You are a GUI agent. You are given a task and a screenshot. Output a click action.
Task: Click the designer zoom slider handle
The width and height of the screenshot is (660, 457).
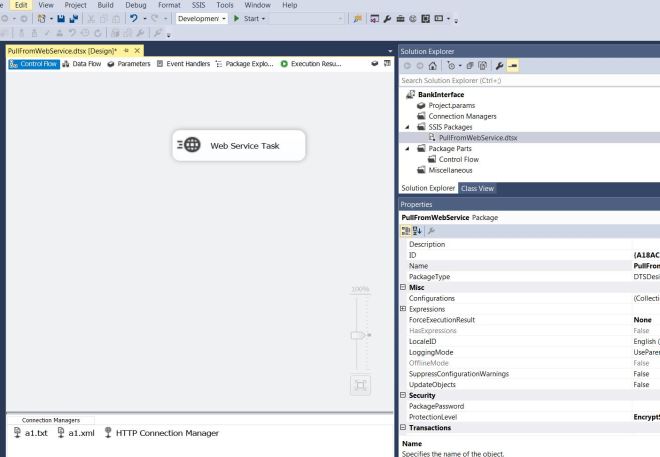pos(359,337)
